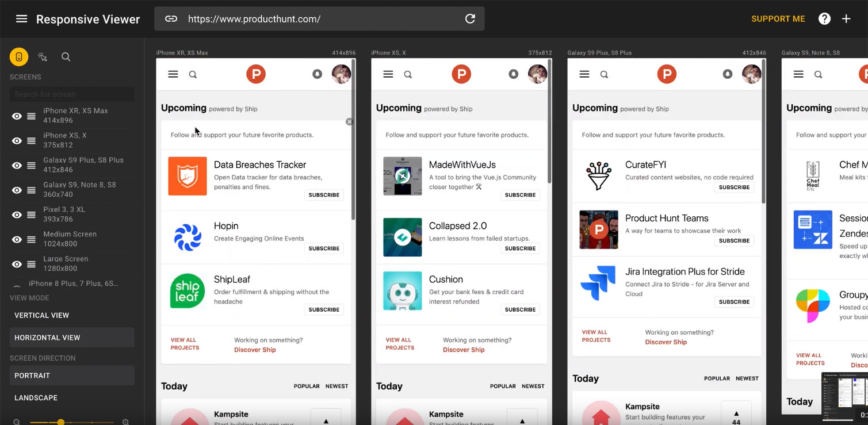Select Vertical View mode
868x425 pixels.
[72, 315]
